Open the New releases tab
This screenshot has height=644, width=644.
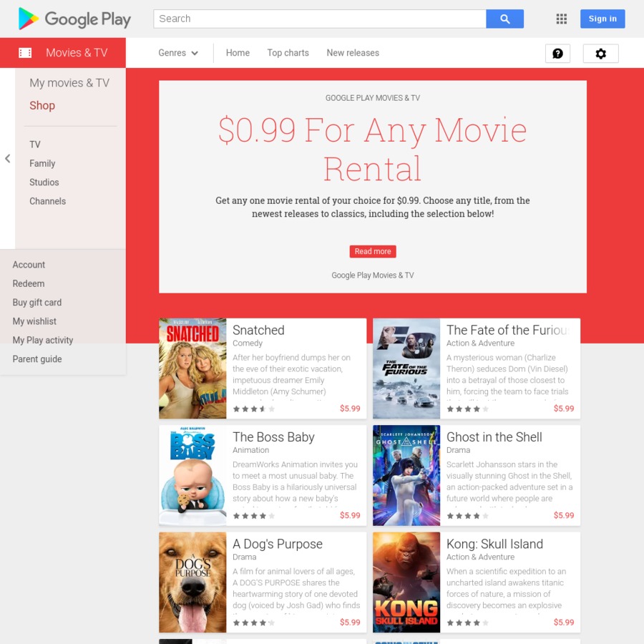click(x=353, y=53)
